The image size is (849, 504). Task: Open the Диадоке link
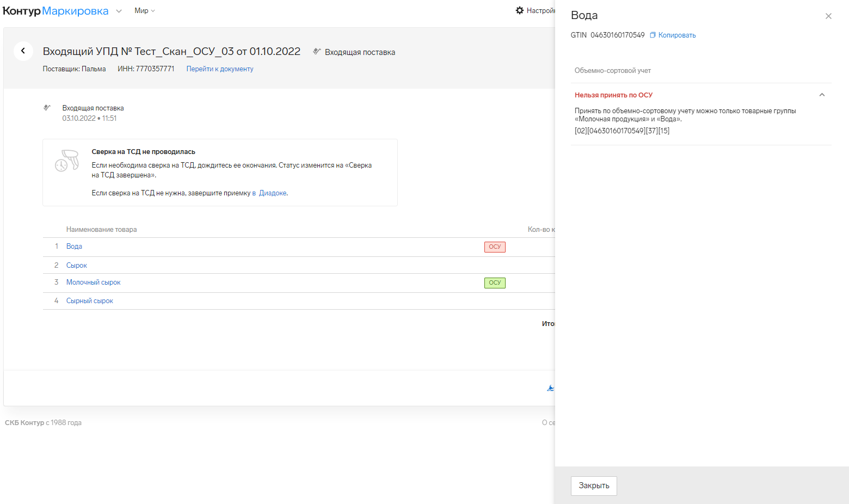273,193
